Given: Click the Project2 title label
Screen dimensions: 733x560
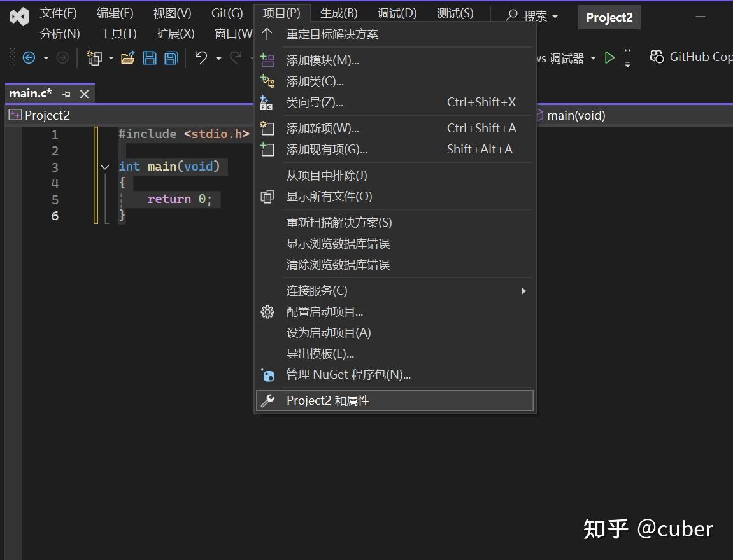Looking at the screenshot, I should [609, 17].
